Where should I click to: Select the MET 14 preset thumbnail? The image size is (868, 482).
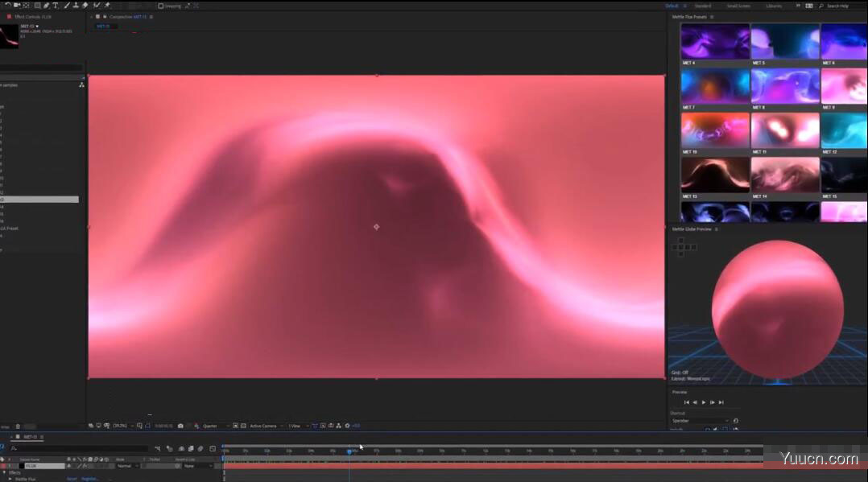click(785, 175)
